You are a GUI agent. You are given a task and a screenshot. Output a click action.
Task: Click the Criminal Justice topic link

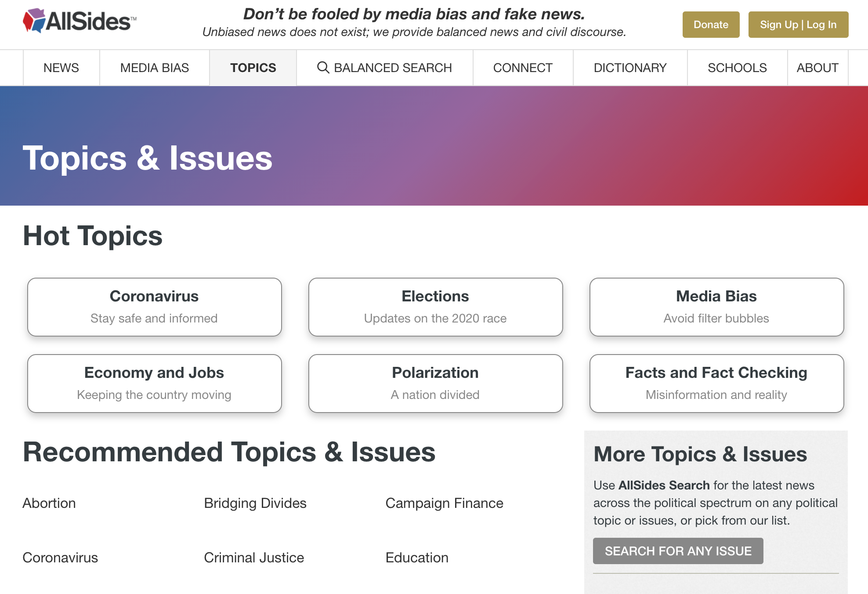[254, 558]
